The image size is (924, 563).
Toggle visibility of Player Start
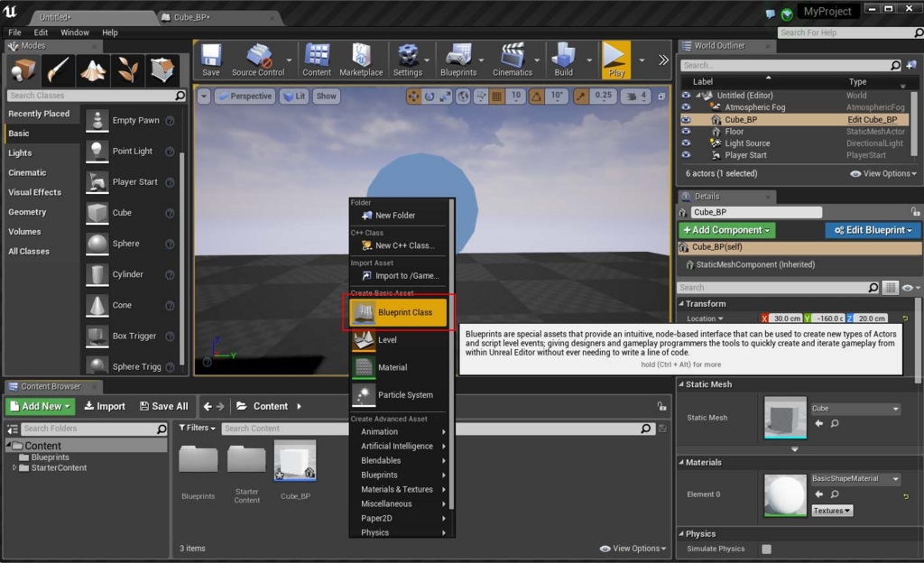(x=686, y=155)
